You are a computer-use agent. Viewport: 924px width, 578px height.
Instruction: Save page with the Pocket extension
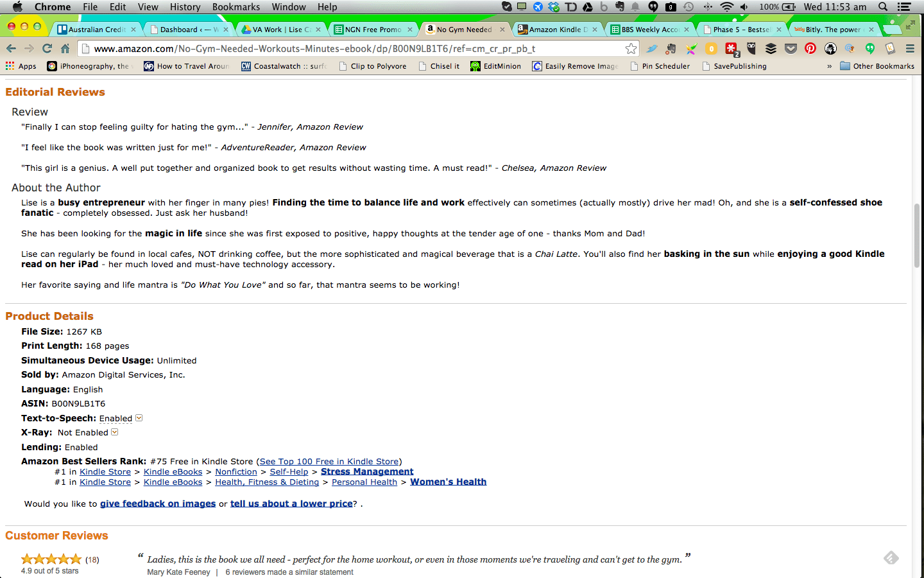coord(791,48)
